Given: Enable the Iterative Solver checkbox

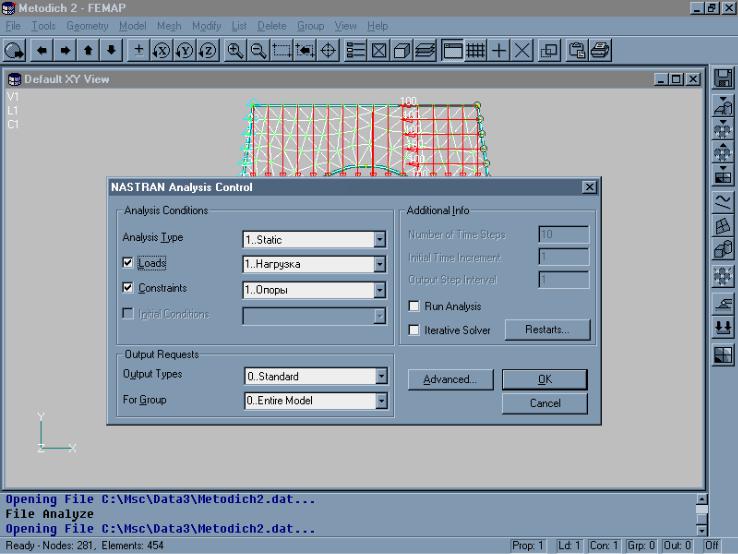Looking at the screenshot, I should point(414,330).
